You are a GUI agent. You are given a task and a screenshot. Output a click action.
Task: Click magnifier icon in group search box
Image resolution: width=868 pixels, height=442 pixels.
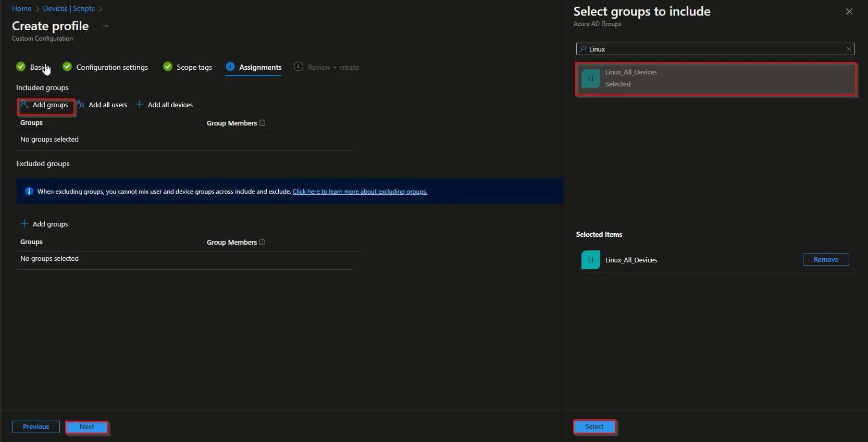(x=583, y=49)
